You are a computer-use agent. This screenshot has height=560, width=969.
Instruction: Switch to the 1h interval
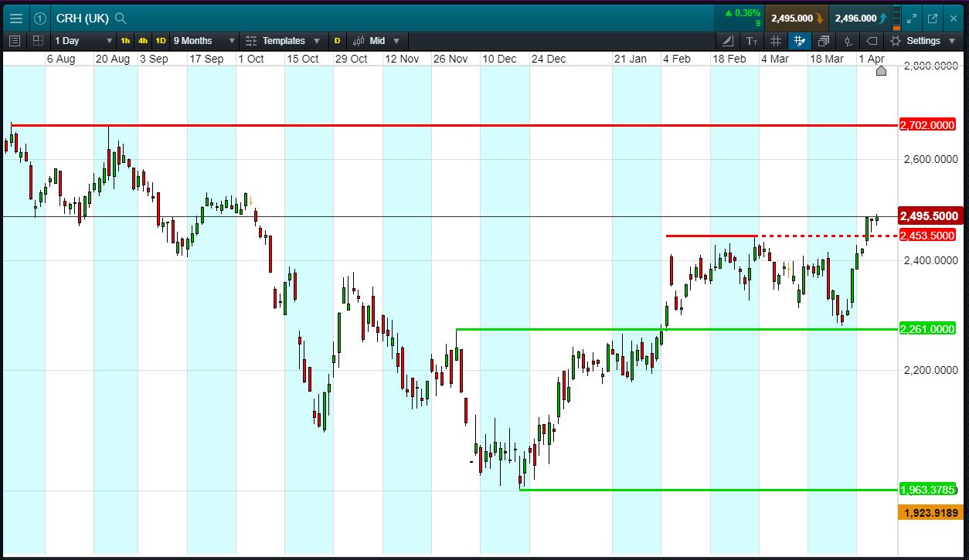(x=125, y=41)
